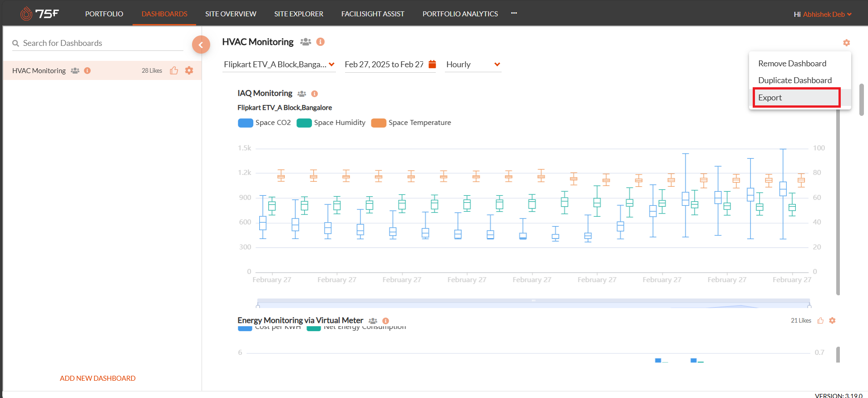Click the Flipkart ETV_A Block,Bangalore chart subtitle
This screenshot has width=868, height=398.
pyautogui.click(x=285, y=108)
